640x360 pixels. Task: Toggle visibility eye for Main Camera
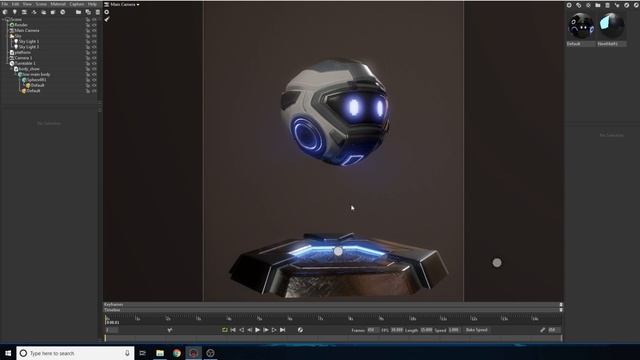pyautogui.click(x=94, y=30)
